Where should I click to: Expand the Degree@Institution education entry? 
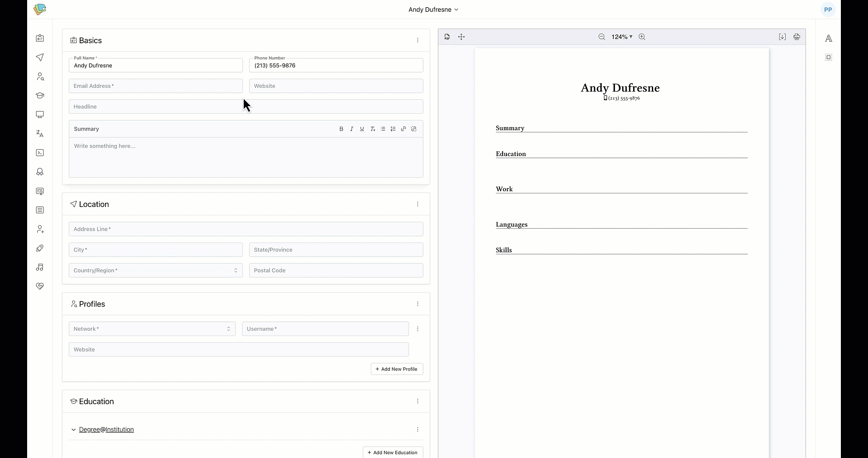73,430
